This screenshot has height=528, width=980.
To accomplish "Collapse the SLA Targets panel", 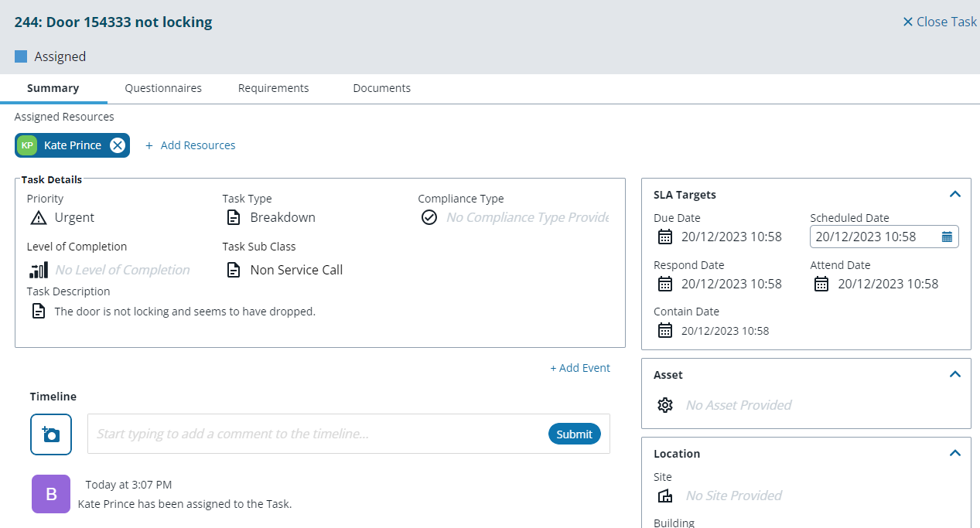I will [954, 195].
